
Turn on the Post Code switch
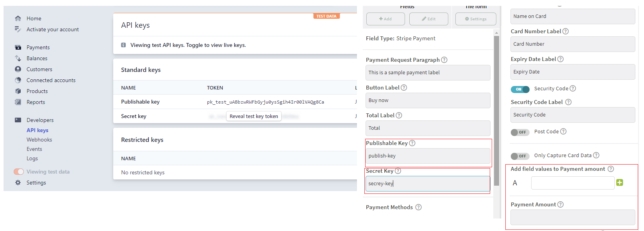[520, 132]
